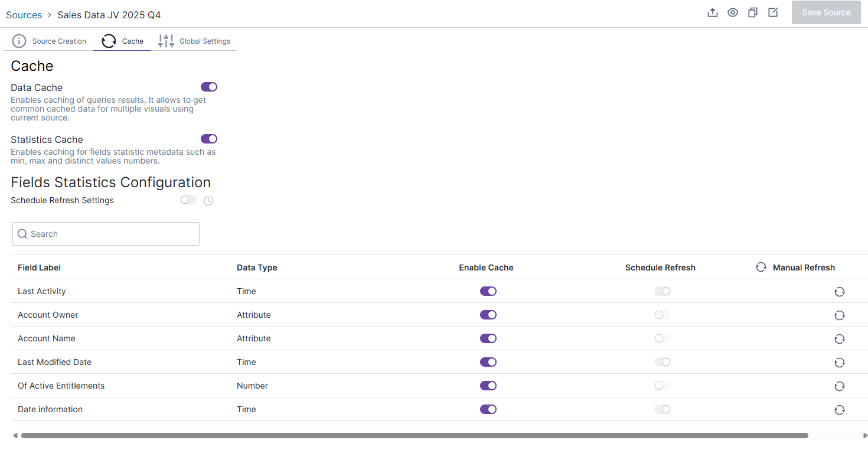
Task: Click the schedule refresh clock icon
Action: point(208,201)
